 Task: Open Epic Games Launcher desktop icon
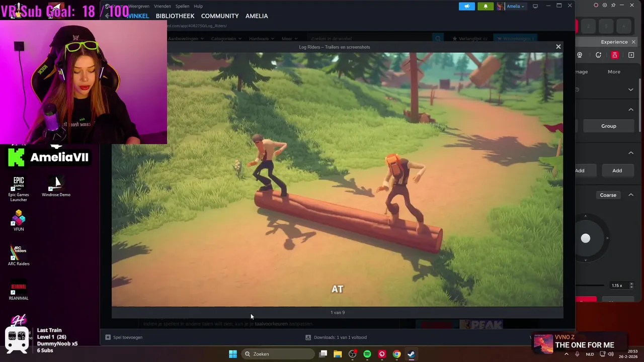tap(19, 189)
